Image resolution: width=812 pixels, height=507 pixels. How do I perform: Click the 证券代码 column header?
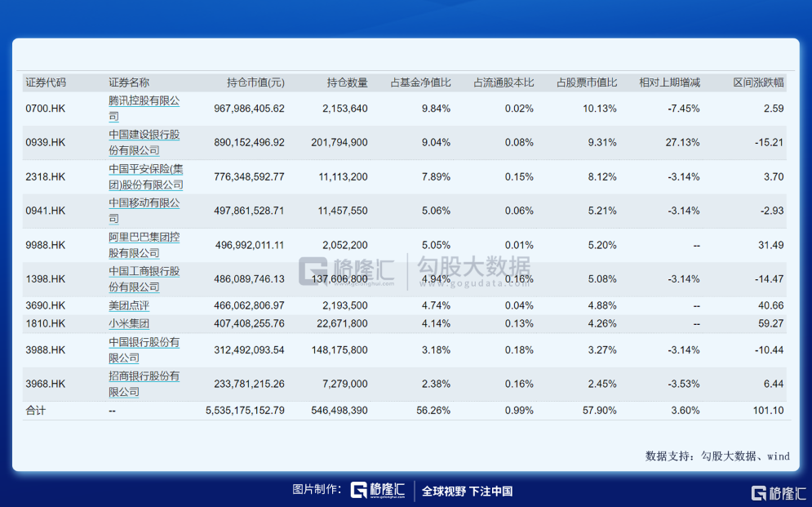[x=46, y=82]
